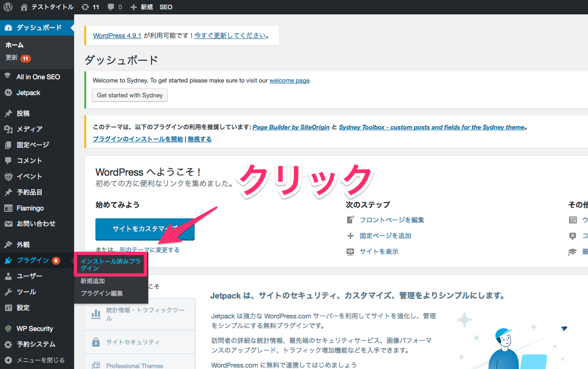Click 固定ページを追加 link

[x=386, y=235]
